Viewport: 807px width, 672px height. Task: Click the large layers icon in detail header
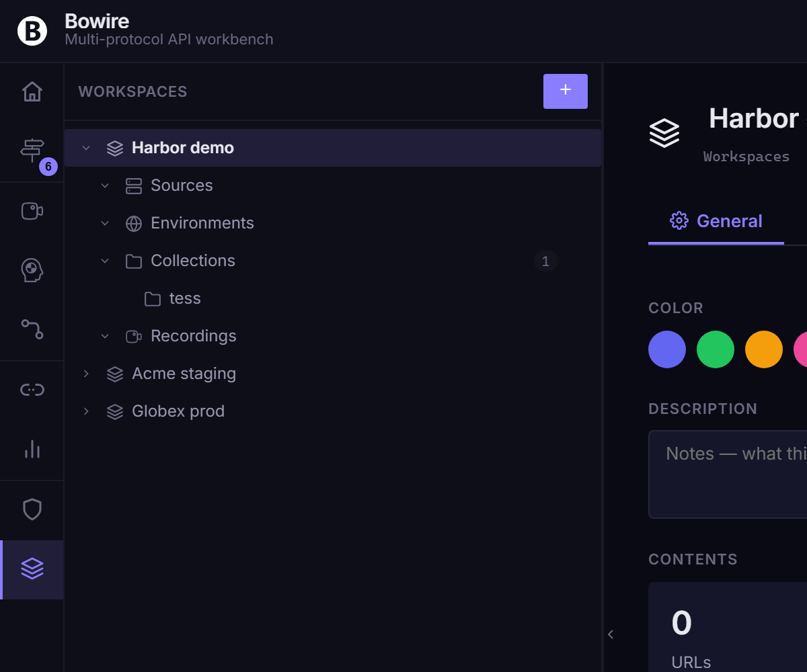pyautogui.click(x=664, y=133)
